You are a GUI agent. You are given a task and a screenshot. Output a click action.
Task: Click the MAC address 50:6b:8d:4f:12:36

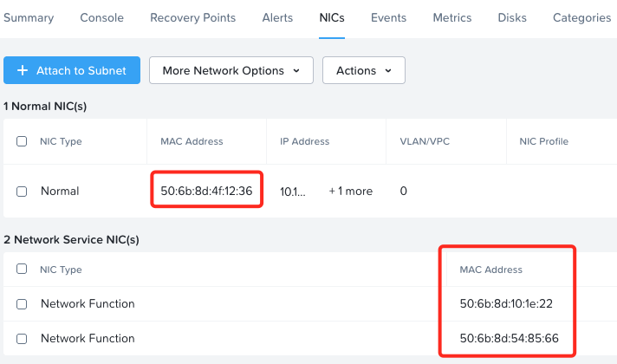point(206,191)
